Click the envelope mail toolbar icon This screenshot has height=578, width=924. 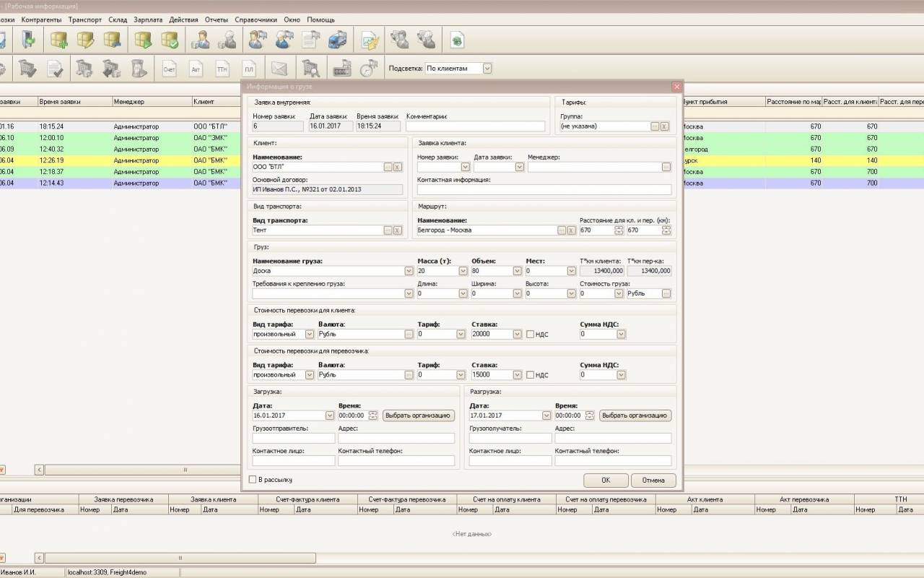point(279,69)
